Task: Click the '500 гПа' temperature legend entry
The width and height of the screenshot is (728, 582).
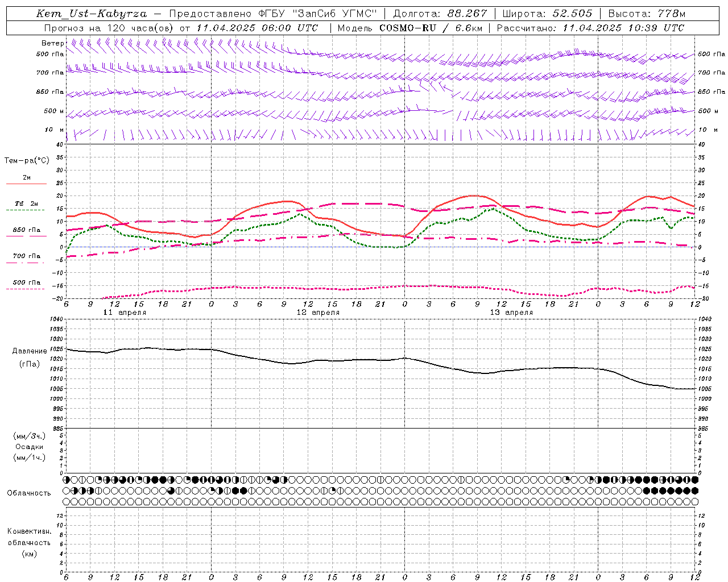Action: click(x=27, y=282)
